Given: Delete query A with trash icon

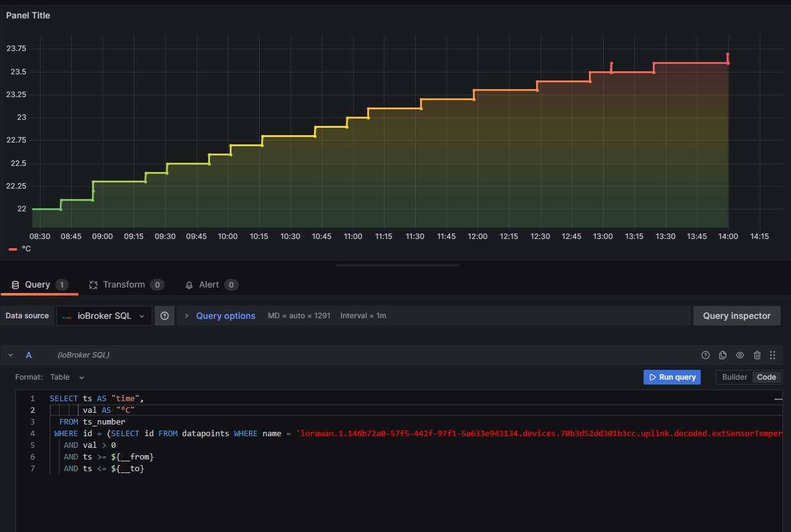Looking at the screenshot, I should (757, 355).
